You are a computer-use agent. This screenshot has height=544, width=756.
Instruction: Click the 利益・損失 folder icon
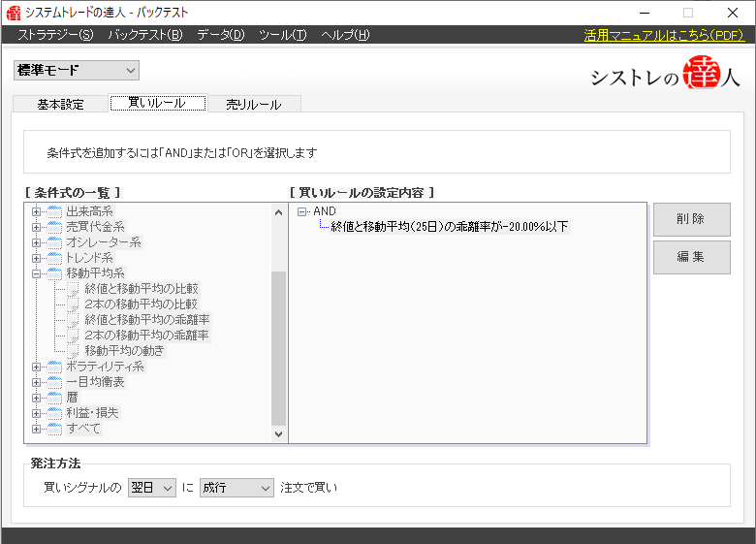pos(54,413)
